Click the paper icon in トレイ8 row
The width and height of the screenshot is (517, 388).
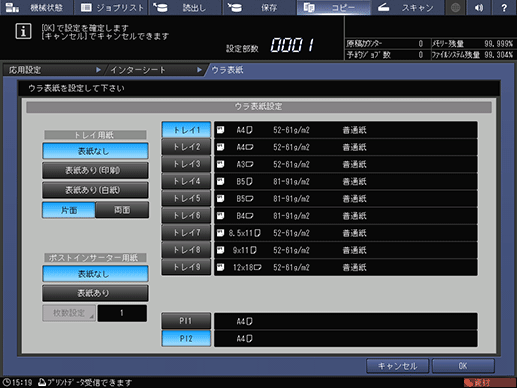[x=220, y=250]
